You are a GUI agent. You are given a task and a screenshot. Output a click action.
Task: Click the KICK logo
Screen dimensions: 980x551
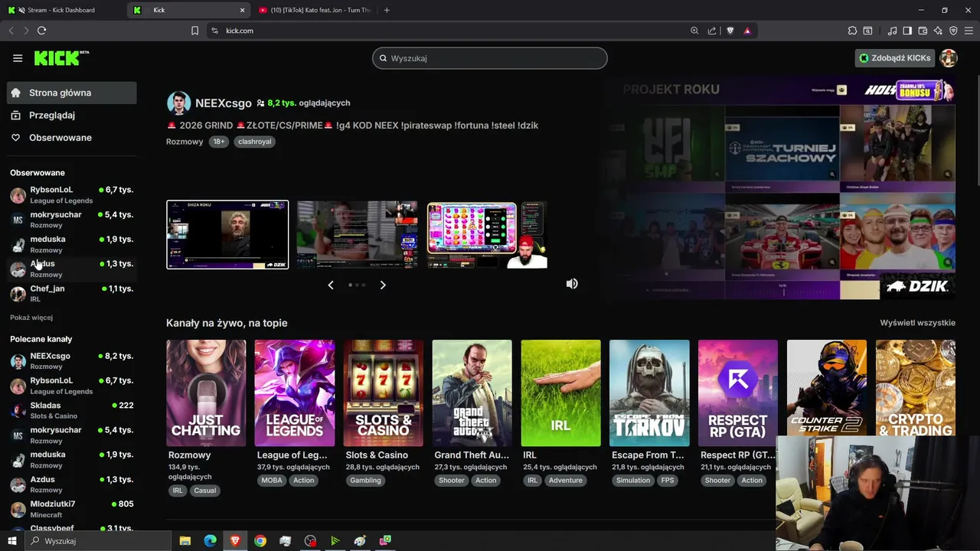click(61, 58)
